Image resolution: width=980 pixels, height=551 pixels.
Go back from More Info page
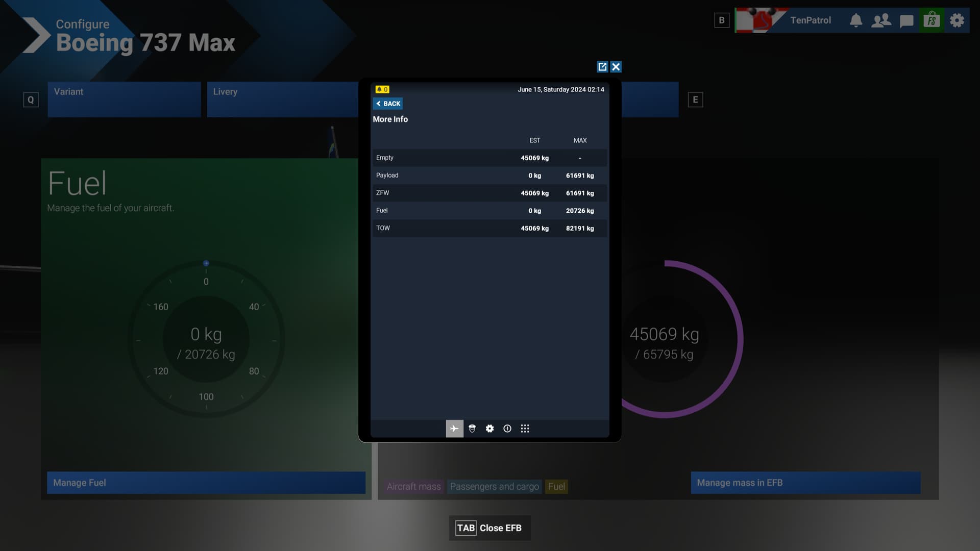click(x=388, y=104)
